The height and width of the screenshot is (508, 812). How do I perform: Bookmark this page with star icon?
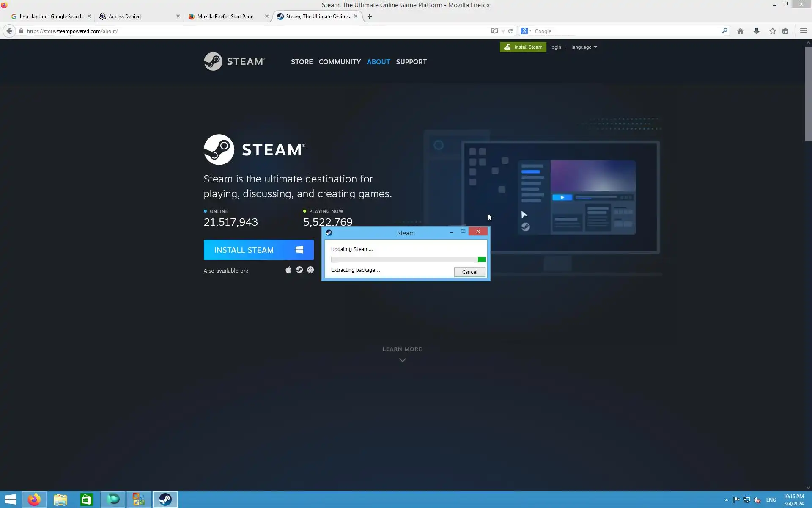coord(772,31)
